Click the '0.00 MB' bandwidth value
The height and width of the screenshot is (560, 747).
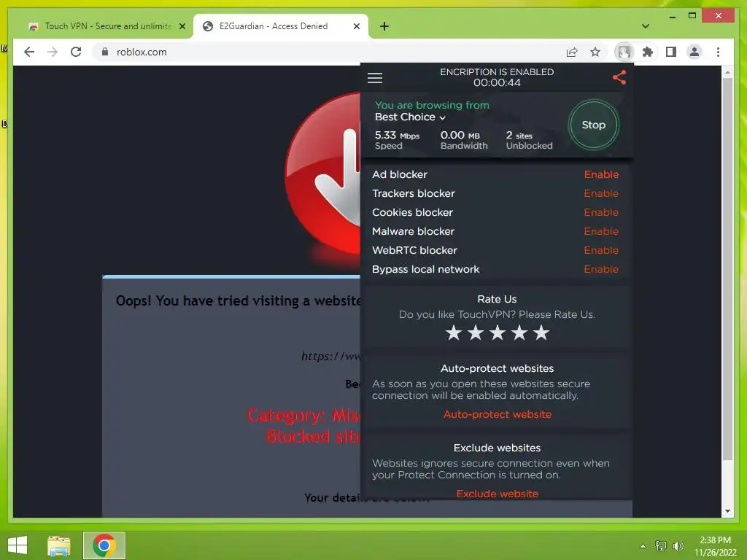coord(460,135)
